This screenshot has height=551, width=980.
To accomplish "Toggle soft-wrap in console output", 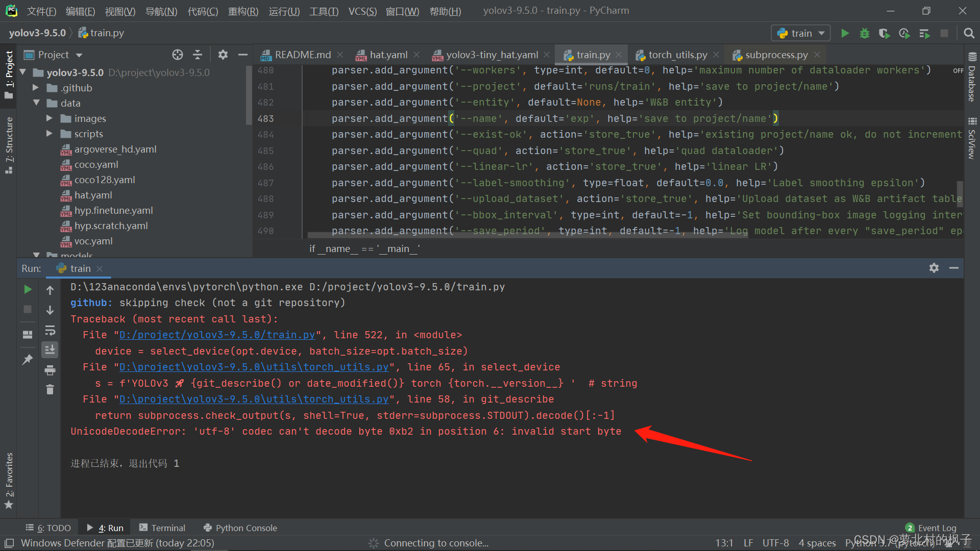I will pos(50,330).
